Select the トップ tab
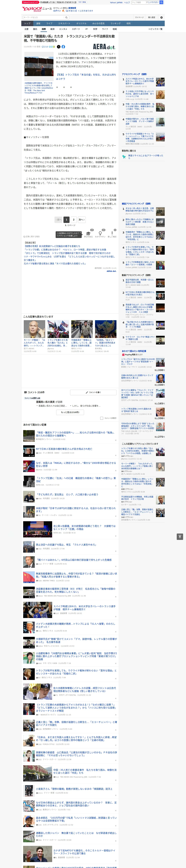The width and height of the screenshot is (186, 868). click(27, 23)
